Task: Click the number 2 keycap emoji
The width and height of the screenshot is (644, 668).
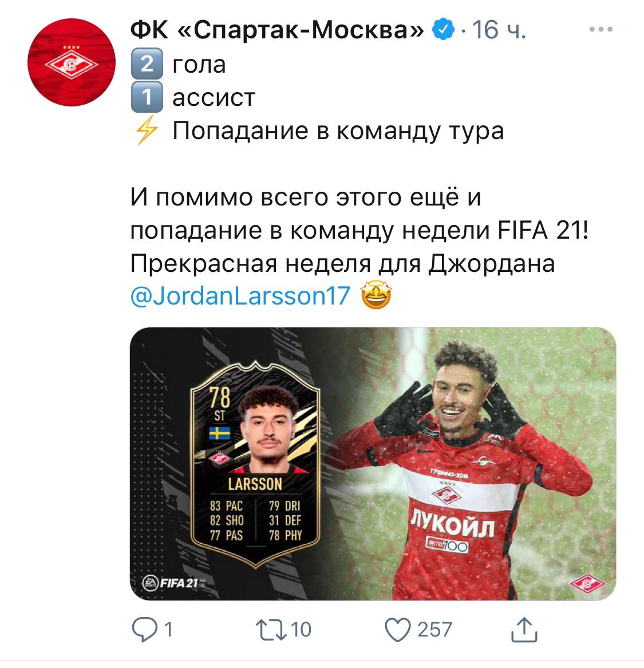Action: point(147,64)
